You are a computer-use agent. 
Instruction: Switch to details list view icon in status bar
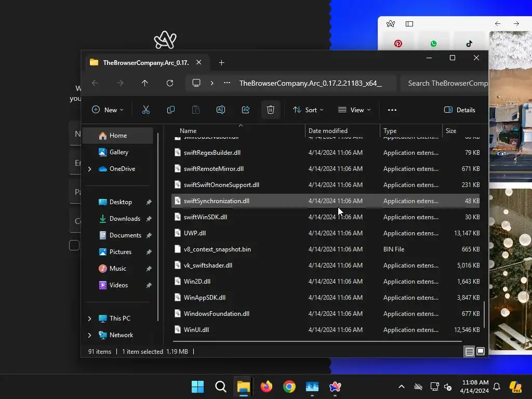469,352
